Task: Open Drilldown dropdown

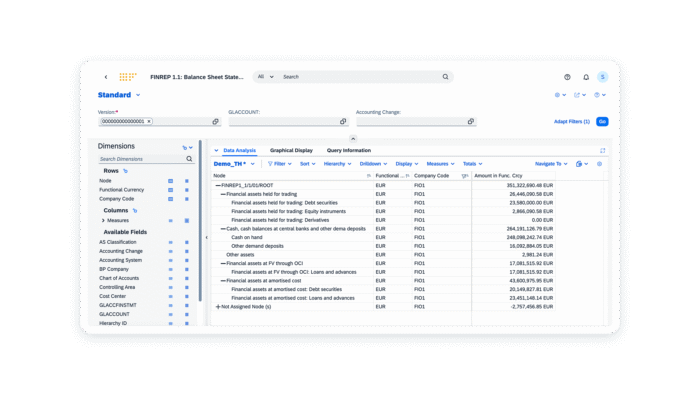Action: 373,164
